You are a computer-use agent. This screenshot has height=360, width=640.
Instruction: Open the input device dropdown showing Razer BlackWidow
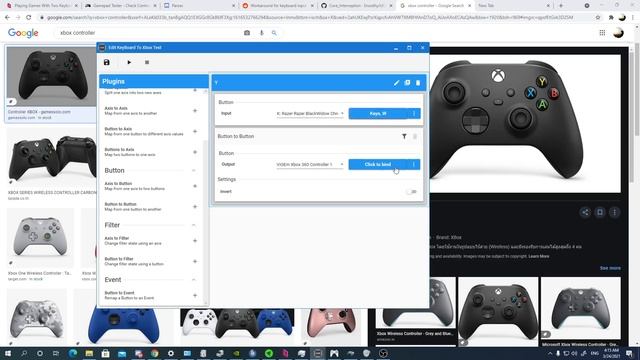[x=310, y=113]
